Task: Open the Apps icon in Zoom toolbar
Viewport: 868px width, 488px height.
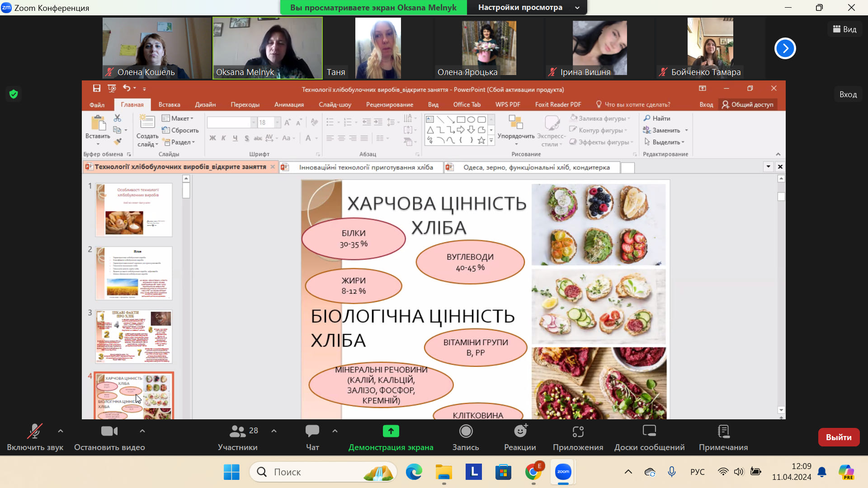Action: coord(578,432)
